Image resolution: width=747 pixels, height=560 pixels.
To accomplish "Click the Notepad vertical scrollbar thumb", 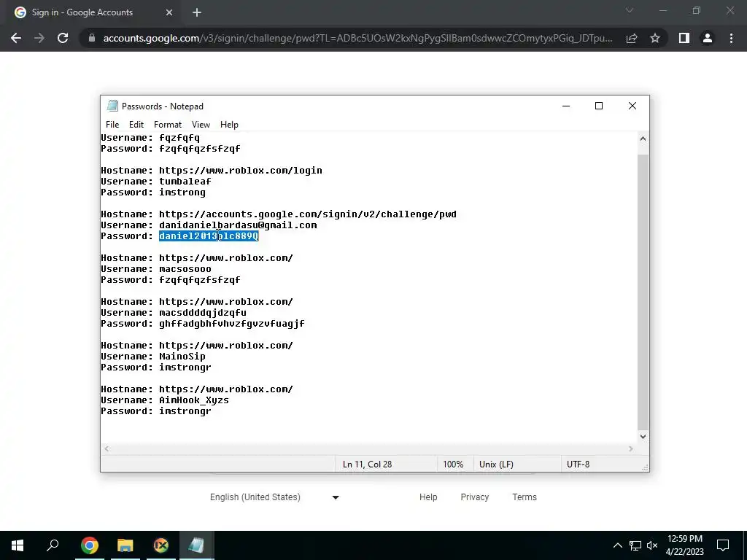I will pyautogui.click(x=643, y=292).
